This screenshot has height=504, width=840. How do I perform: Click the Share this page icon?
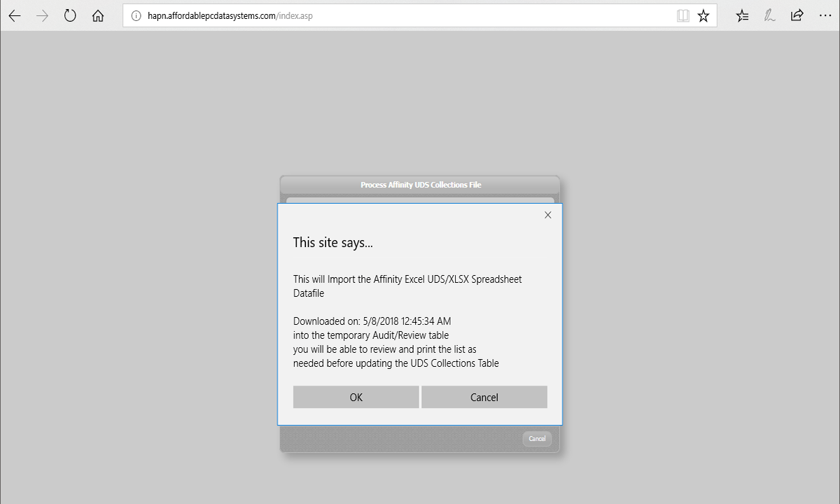pyautogui.click(x=797, y=15)
